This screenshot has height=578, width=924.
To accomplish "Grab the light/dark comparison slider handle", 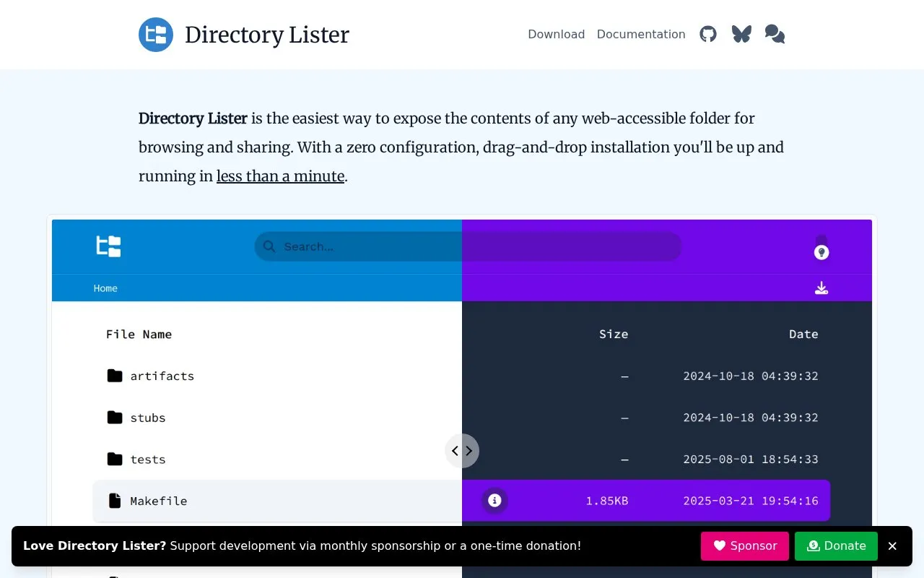I will (x=462, y=451).
